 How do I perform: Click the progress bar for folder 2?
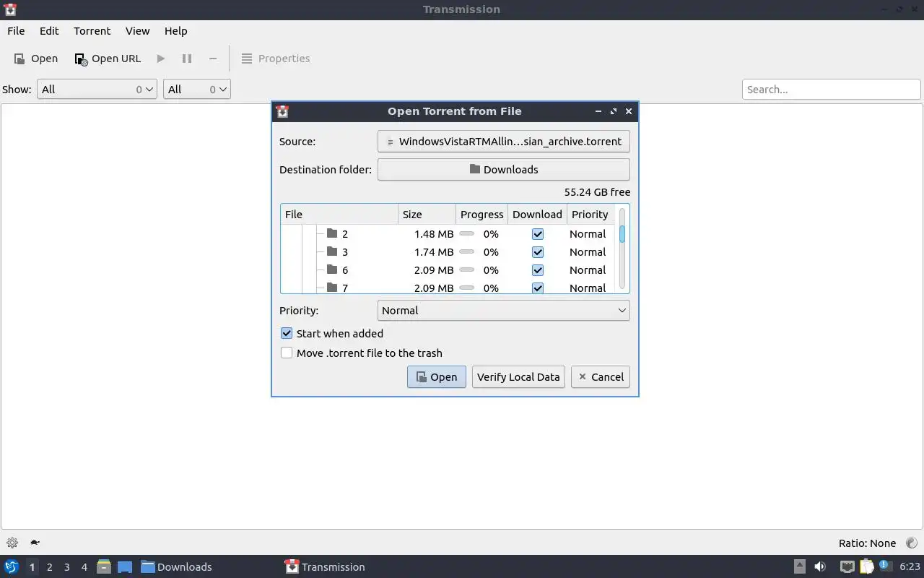[x=467, y=234]
